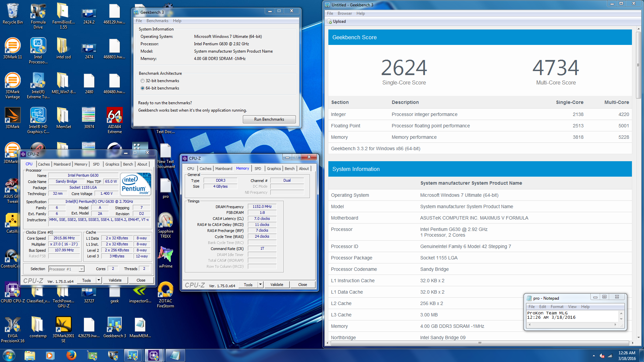This screenshot has width=644, height=362.
Task: Click Validate in left CPU-Z window
Action: pos(115,280)
